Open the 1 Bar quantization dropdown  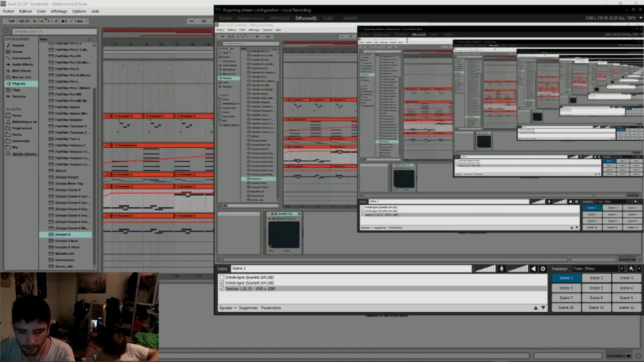pos(80,21)
